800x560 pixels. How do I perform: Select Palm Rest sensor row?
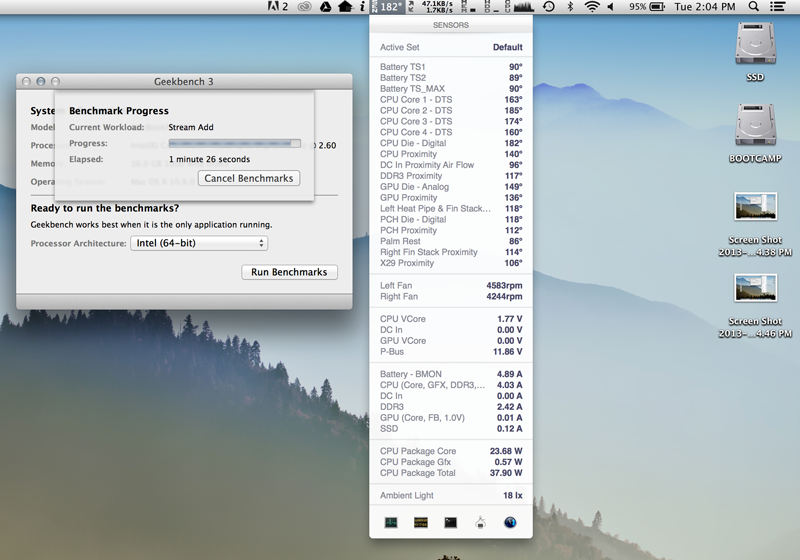(x=451, y=241)
